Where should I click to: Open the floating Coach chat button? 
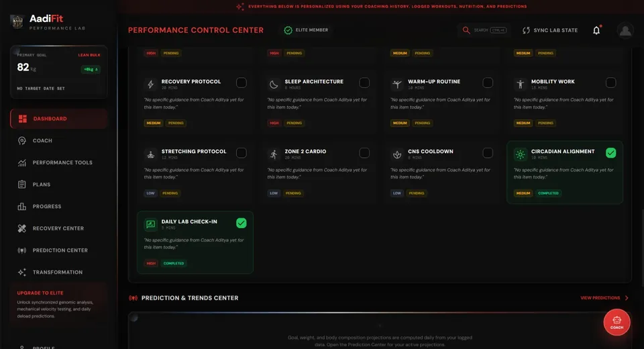[x=616, y=323]
